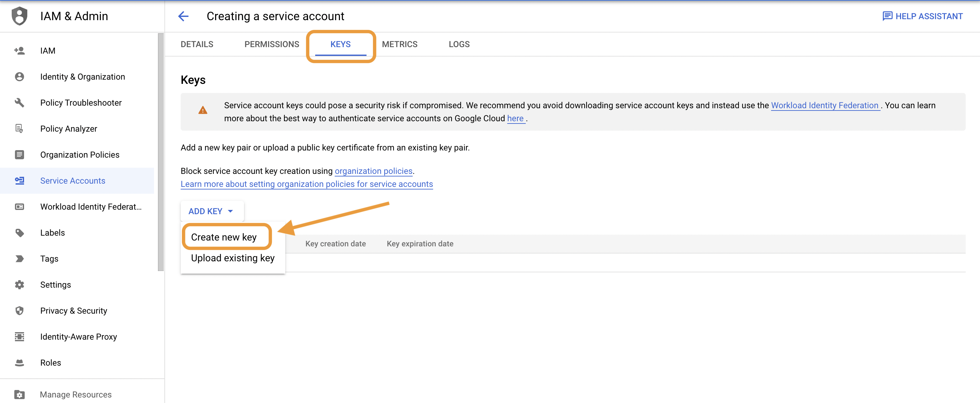Switch to the METRICS tab
Image resolution: width=980 pixels, height=403 pixels.
point(399,44)
